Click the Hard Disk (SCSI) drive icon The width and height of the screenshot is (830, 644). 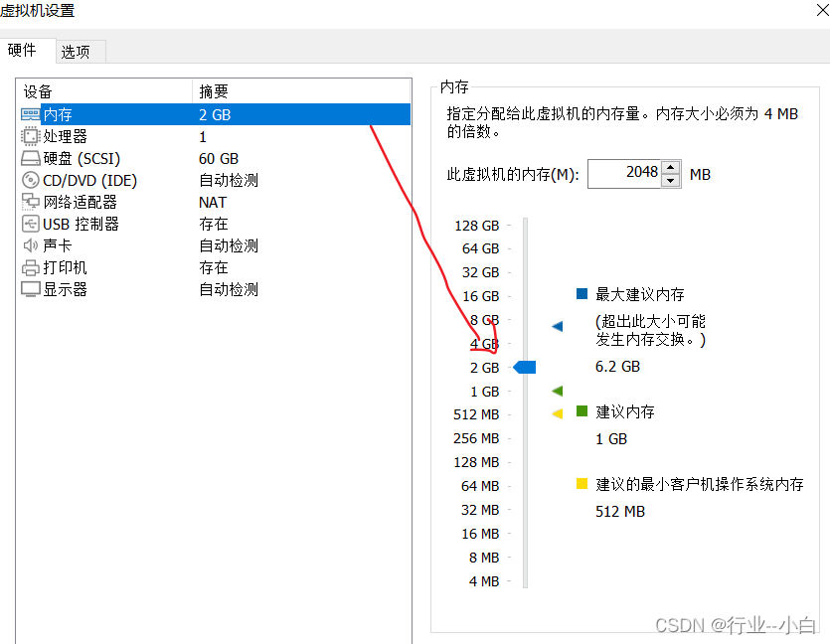click(30, 158)
